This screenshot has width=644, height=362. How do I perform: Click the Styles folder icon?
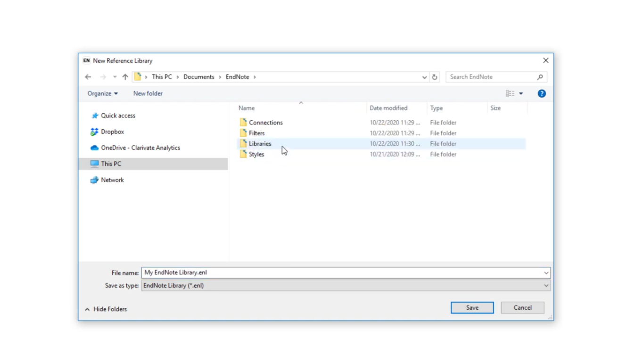[x=243, y=154]
